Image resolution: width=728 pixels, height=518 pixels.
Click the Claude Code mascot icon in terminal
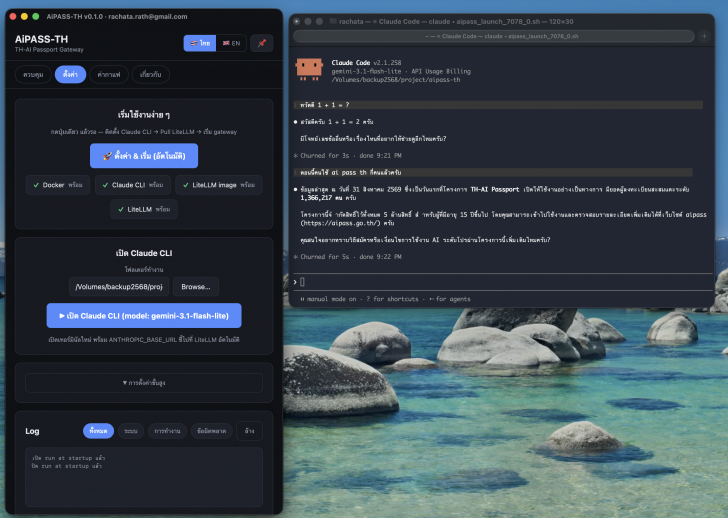tap(309, 69)
